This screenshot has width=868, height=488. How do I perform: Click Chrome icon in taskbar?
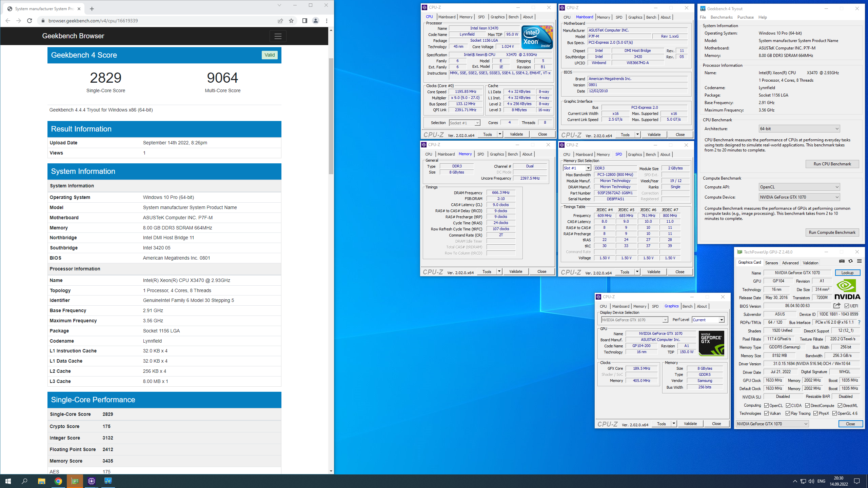[x=58, y=481]
